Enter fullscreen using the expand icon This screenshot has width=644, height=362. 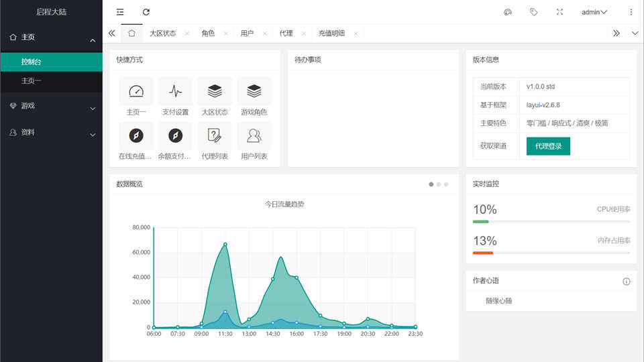[x=560, y=12]
